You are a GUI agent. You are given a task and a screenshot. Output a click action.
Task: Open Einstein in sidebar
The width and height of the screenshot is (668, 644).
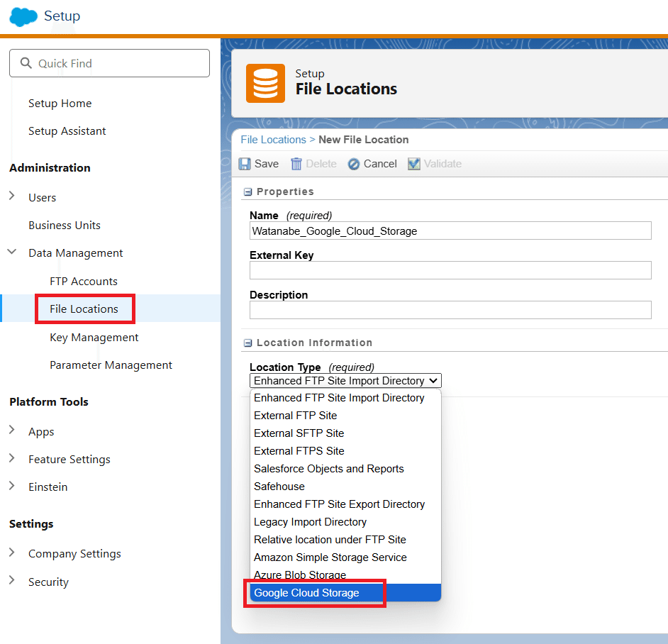[x=48, y=487]
